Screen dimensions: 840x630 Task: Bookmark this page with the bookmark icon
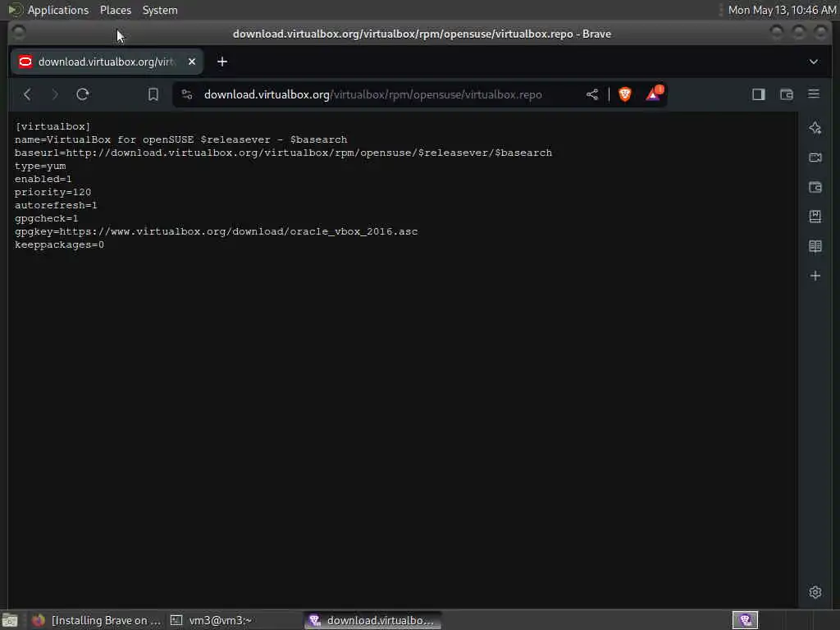coord(153,95)
